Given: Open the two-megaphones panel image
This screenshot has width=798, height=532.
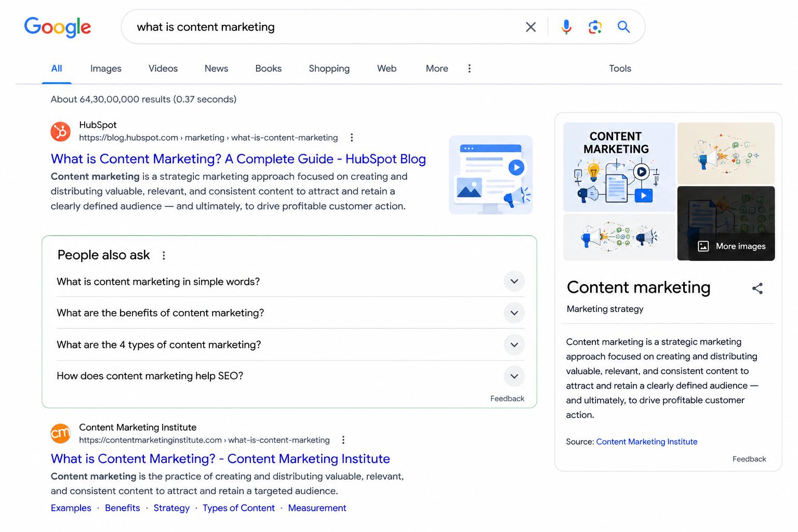Looking at the screenshot, I should coord(619,237).
